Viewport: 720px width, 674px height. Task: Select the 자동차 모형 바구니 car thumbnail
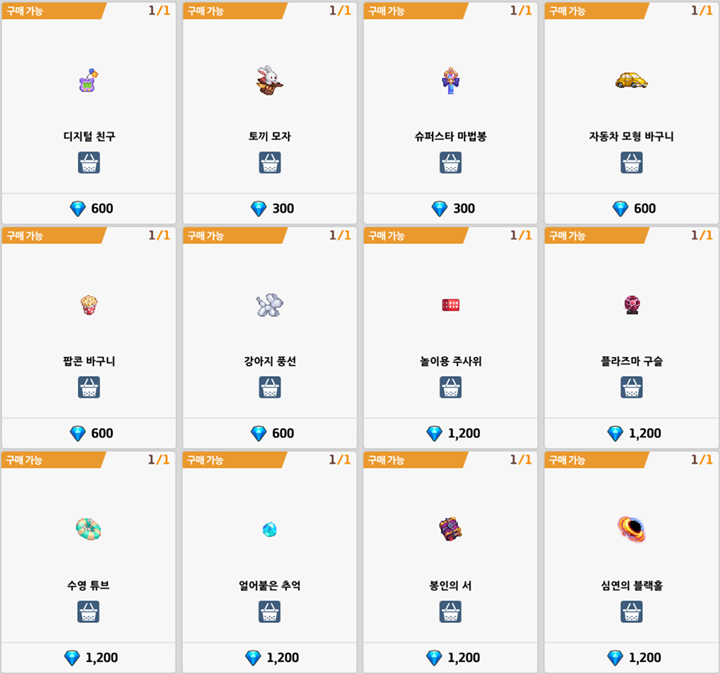click(631, 80)
